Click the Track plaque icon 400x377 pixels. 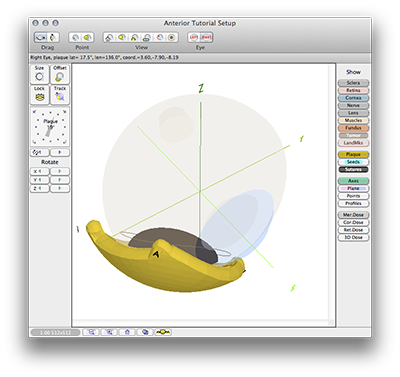[x=60, y=95]
